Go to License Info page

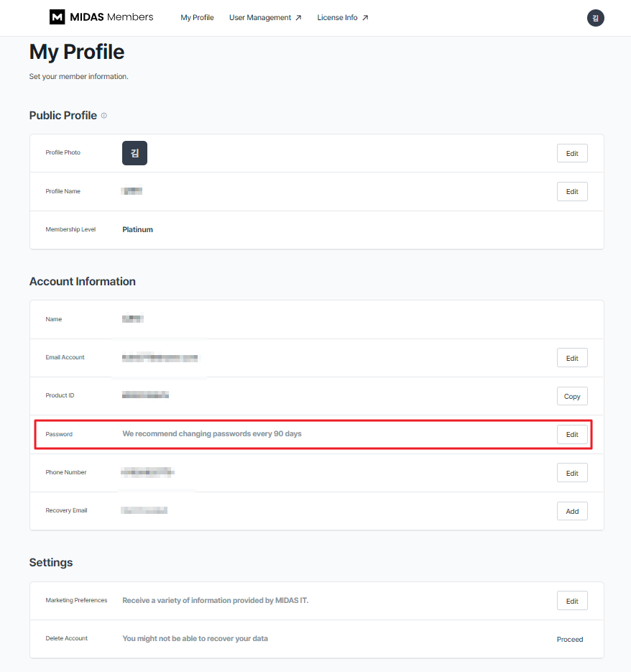click(343, 17)
